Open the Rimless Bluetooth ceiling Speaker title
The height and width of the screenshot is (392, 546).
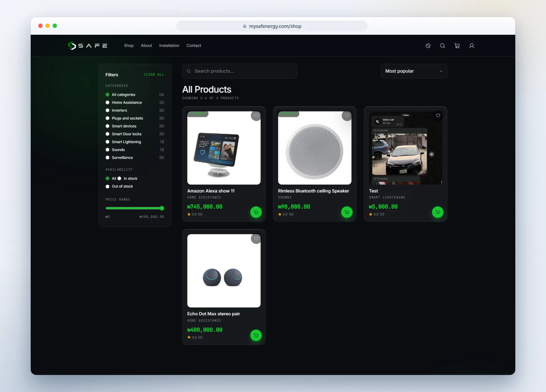(x=314, y=191)
